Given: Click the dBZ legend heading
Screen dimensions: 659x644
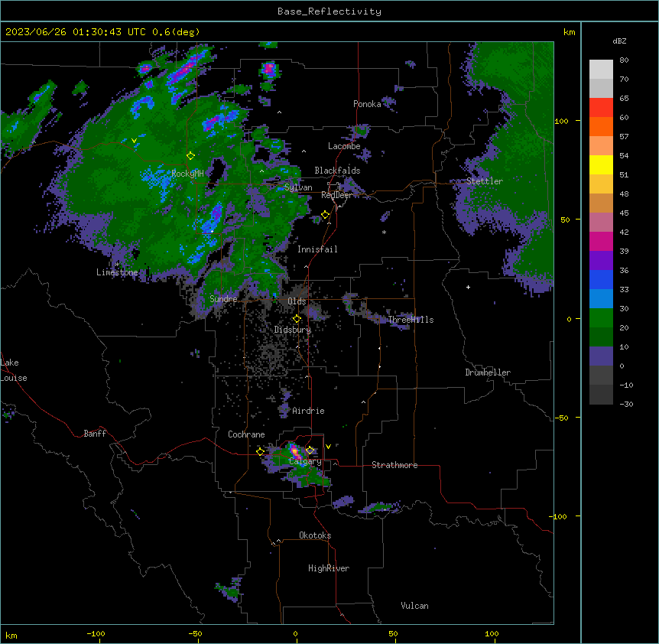Looking at the screenshot, I should point(619,41).
